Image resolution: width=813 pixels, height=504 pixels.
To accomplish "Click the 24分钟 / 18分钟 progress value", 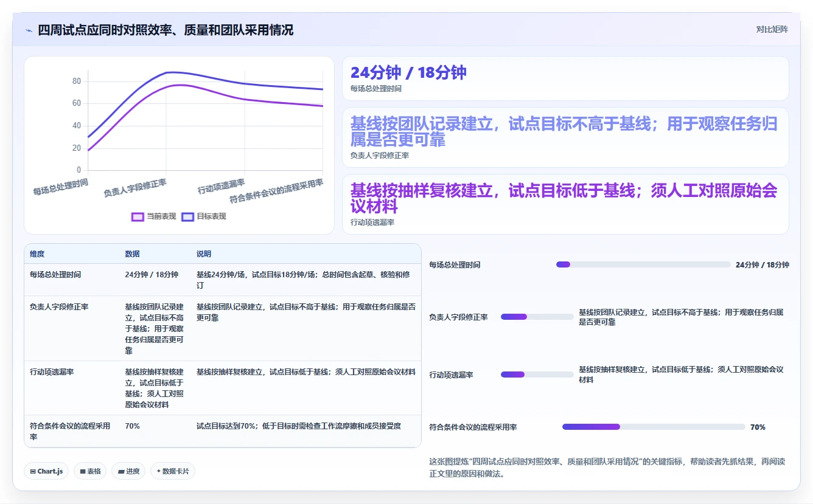I will (x=762, y=265).
